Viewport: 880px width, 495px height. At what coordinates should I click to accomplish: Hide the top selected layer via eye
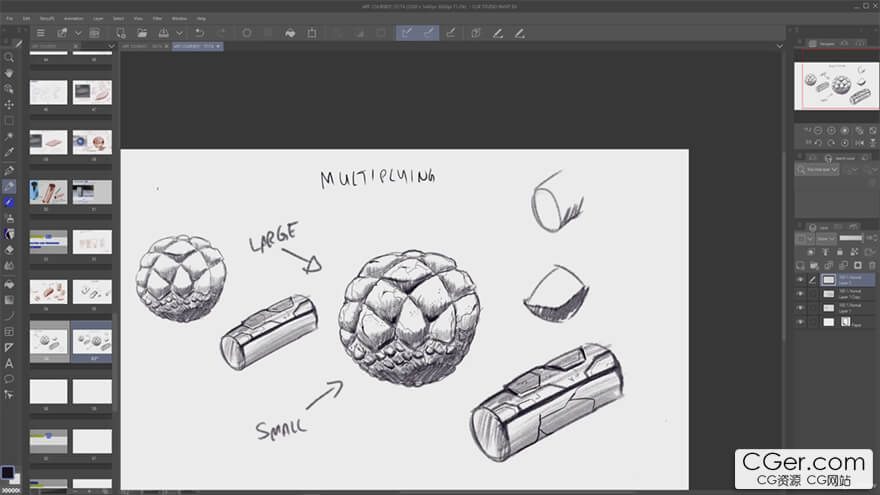point(800,279)
